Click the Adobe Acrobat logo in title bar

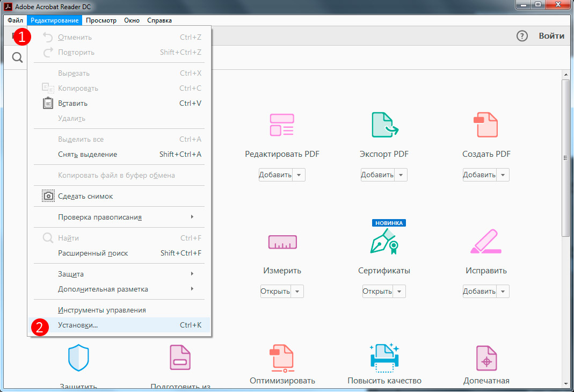pyautogui.click(x=8, y=6)
